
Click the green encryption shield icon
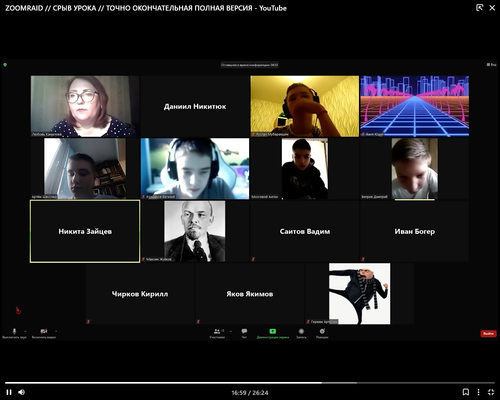5,65
